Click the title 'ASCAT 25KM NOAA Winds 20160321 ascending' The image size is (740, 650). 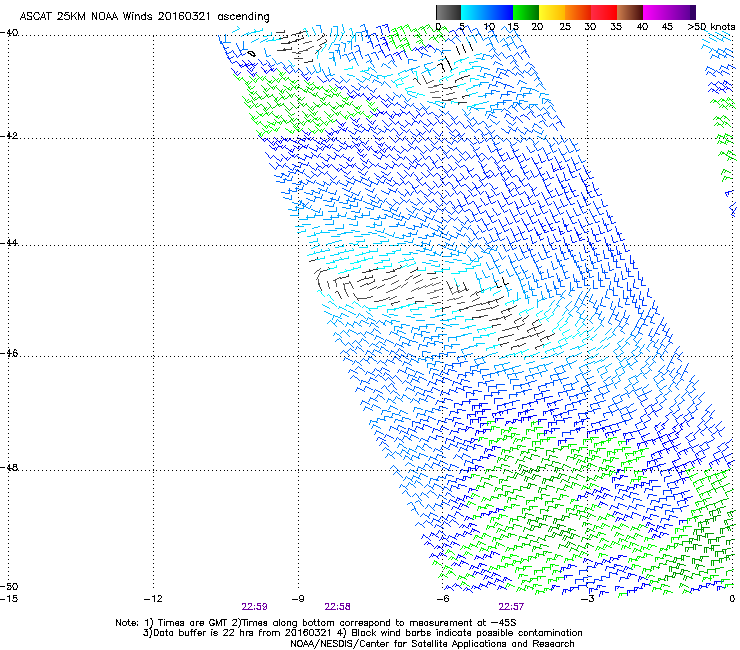144,17
